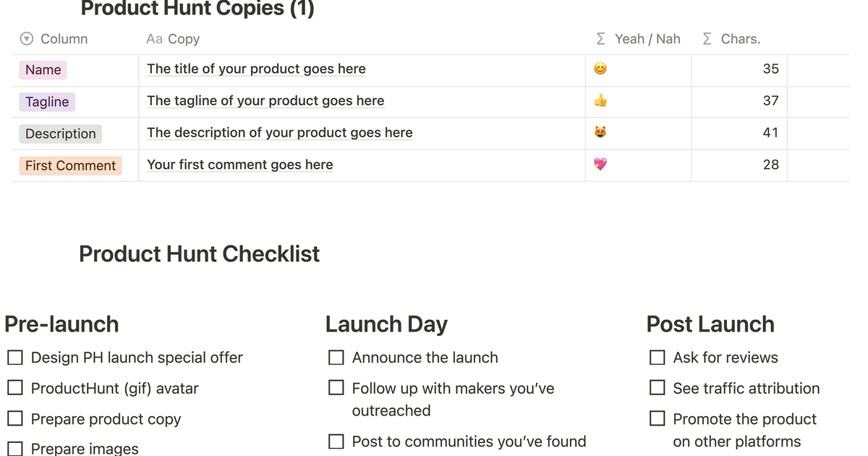Open the link 'The title of your product goes here'
Viewport: 868px width, 456px height.
click(x=255, y=68)
